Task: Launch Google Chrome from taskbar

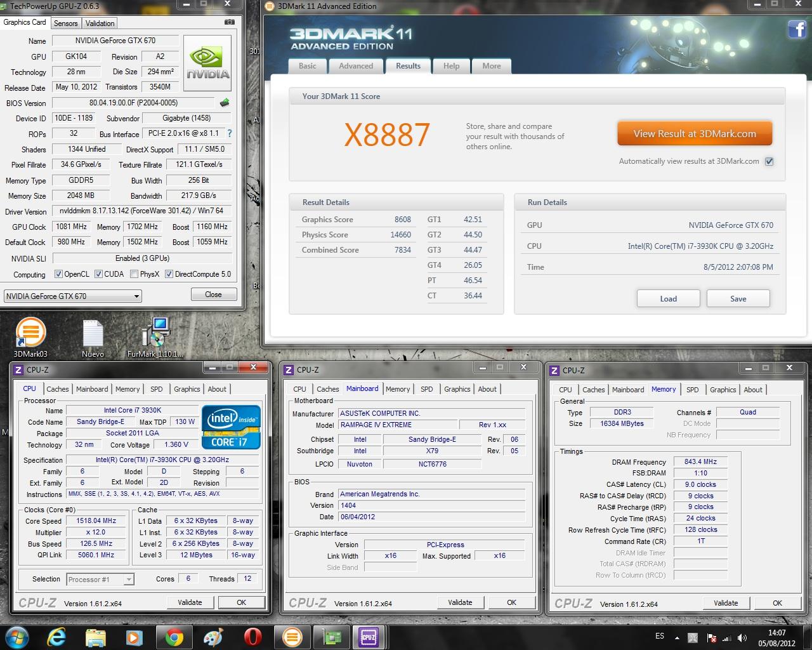Action: click(174, 637)
